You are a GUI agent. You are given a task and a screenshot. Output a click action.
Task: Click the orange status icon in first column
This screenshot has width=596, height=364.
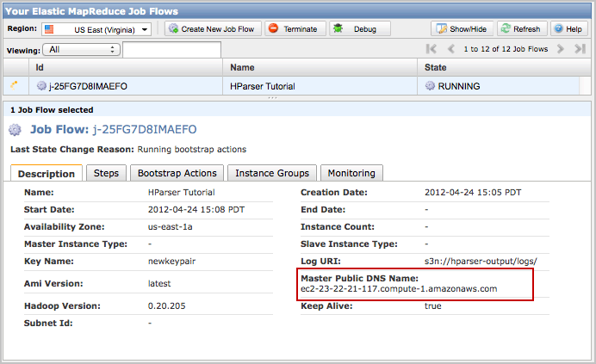[14, 85]
